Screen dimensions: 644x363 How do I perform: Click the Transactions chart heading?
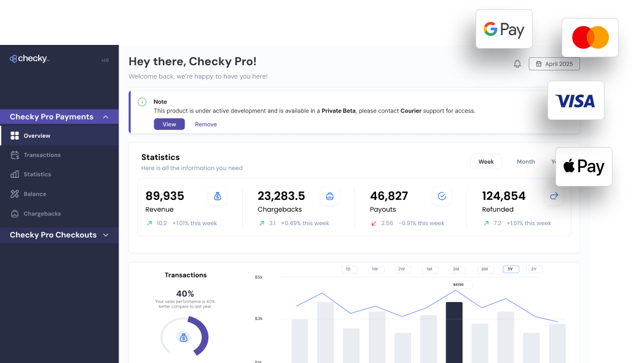pos(186,275)
